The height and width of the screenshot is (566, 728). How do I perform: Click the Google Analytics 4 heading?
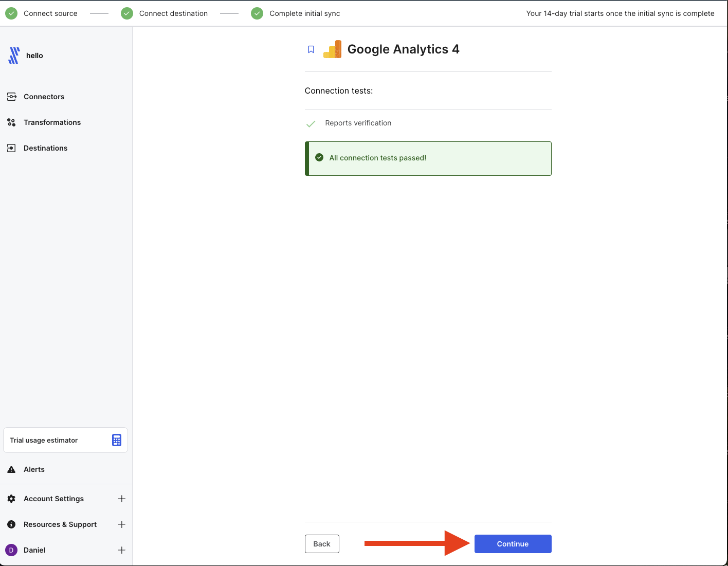(x=403, y=49)
